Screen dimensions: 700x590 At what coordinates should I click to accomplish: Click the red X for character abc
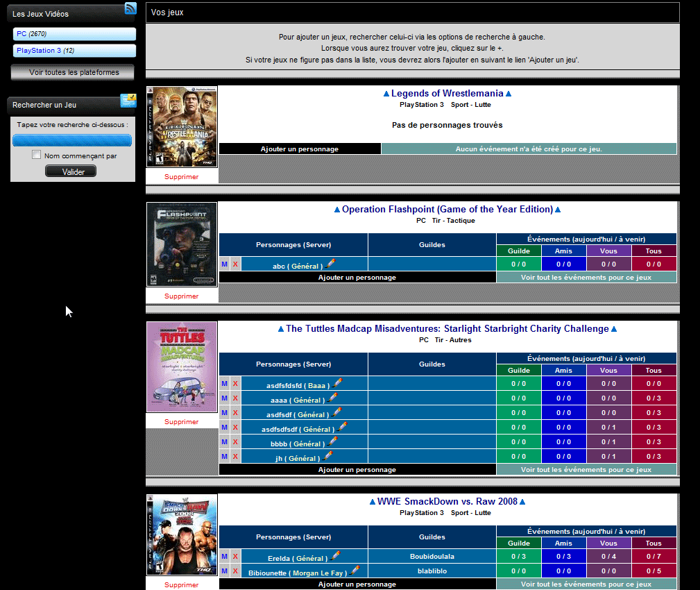point(235,264)
